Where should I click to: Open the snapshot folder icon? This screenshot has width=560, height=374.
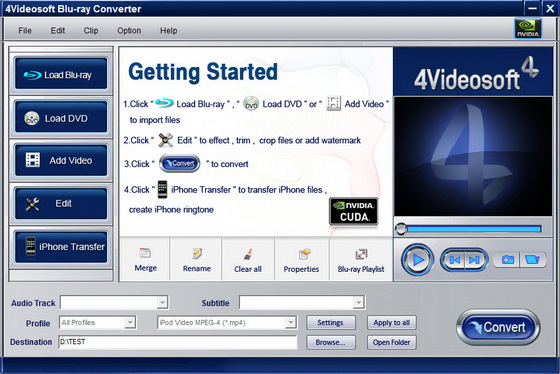(x=533, y=260)
